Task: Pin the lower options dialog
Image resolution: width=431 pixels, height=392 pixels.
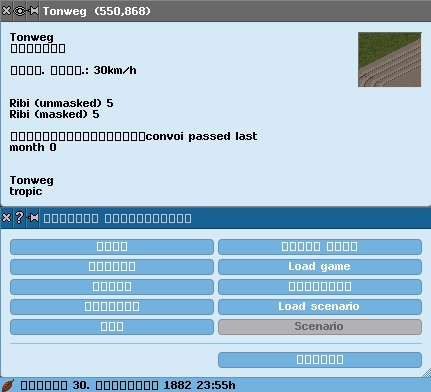Action: click(x=33, y=218)
